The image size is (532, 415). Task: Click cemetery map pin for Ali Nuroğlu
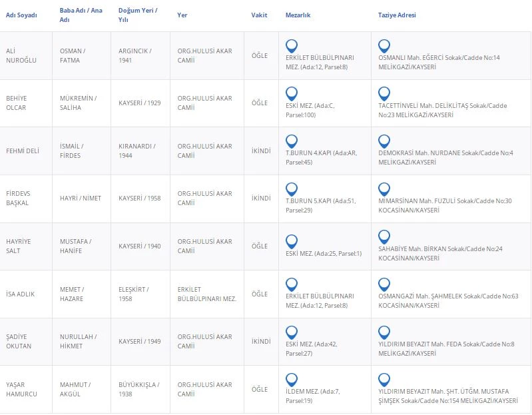[291, 46]
